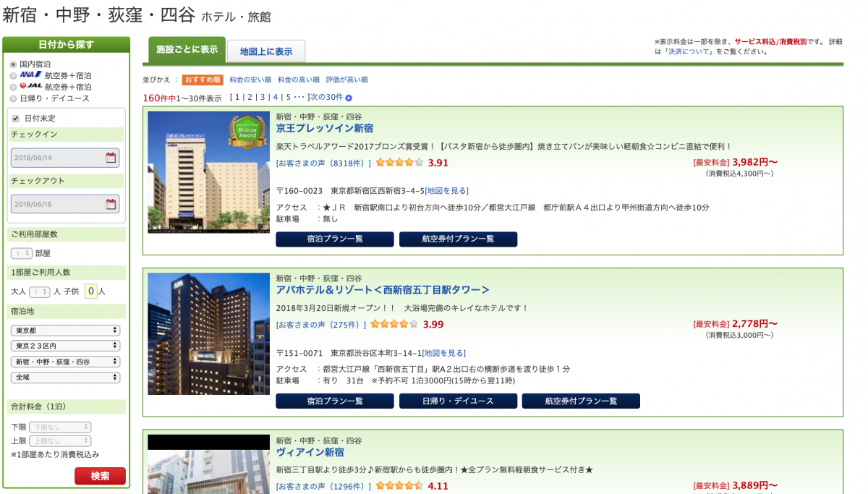Open the 東京都 prefecture dropdown
Viewport: 868px width, 494px height.
(x=66, y=330)
